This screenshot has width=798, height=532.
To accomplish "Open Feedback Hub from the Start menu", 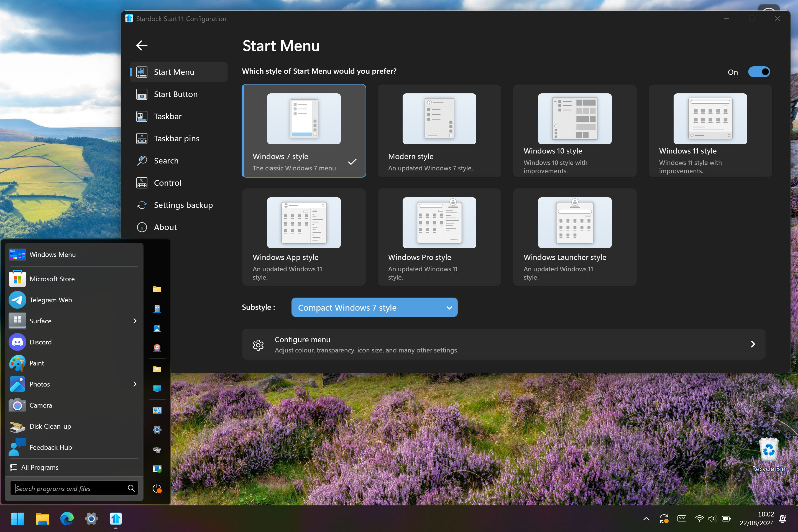I will click(x=74, y=447).
